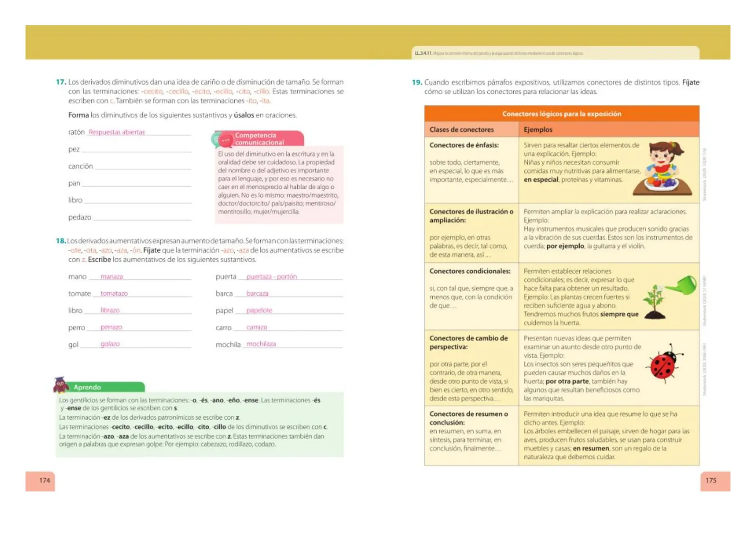Image resolution: width=756 pixels, height=534 pixels.
Task: Click the table title 'Conectores lógicos para la exposición'
Action: (562, 114)
